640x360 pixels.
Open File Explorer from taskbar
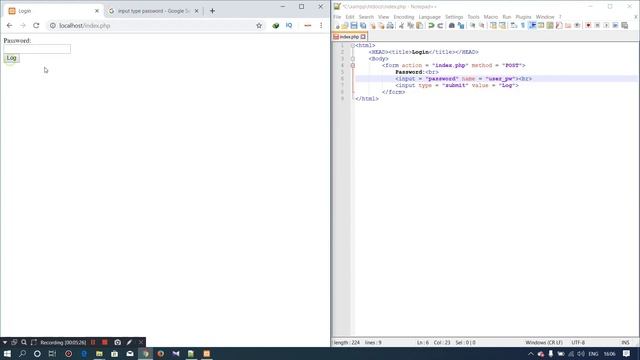[x=99, y=354]
